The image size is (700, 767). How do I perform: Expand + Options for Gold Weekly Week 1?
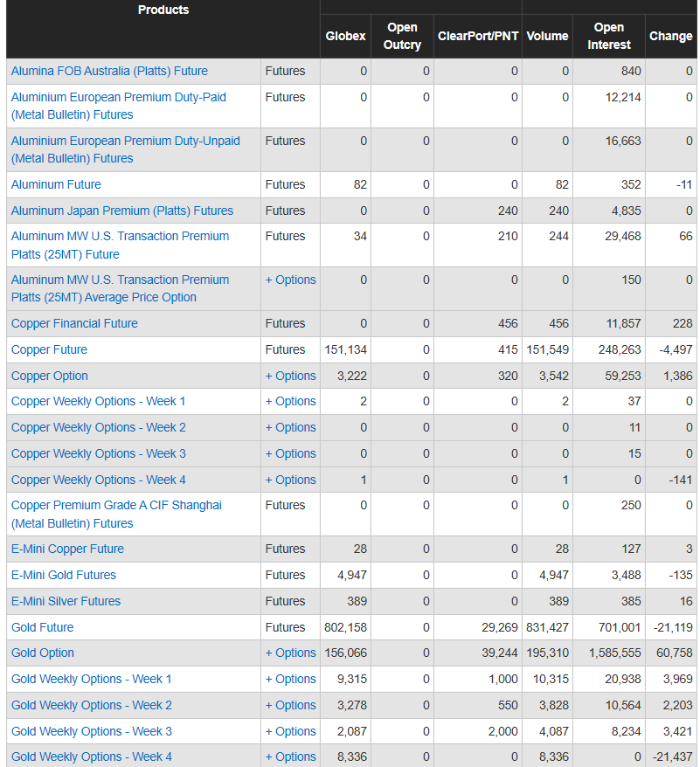click(290, 679)
